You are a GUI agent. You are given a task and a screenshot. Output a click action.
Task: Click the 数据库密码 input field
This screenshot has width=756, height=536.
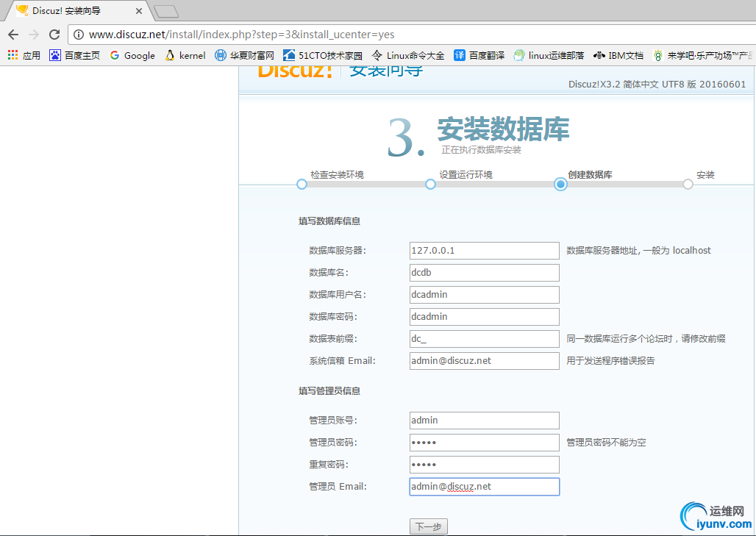[484, 317]
